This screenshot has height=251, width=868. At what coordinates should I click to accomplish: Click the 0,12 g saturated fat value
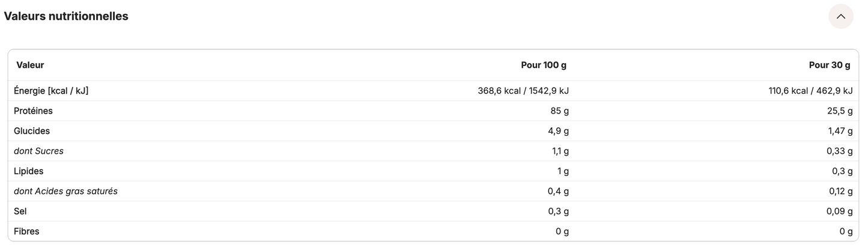(839, 191)
